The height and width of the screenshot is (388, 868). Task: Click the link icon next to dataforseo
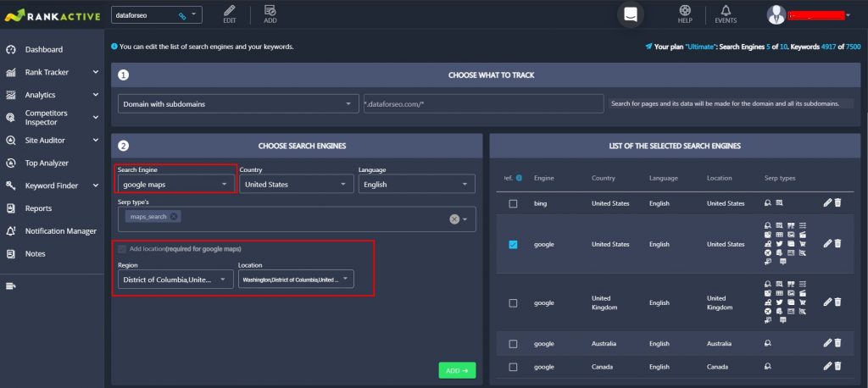click(x=182, y=16)
